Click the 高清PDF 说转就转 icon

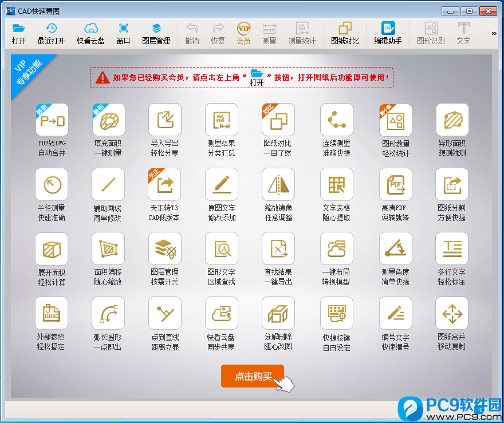(x=396, y=184)
